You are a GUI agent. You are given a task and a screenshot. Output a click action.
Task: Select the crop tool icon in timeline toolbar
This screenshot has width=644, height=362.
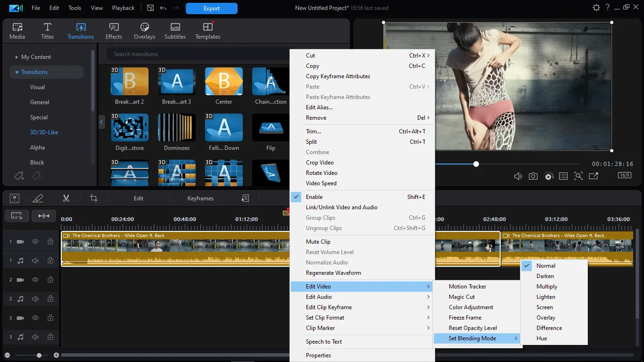[94, 198]
